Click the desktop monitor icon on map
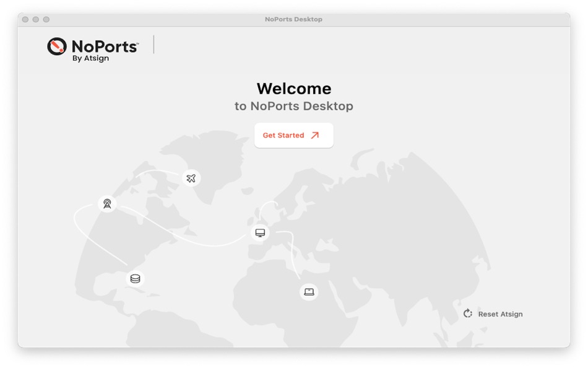Screen dimensions: 588x368 (x=260, y=233)
